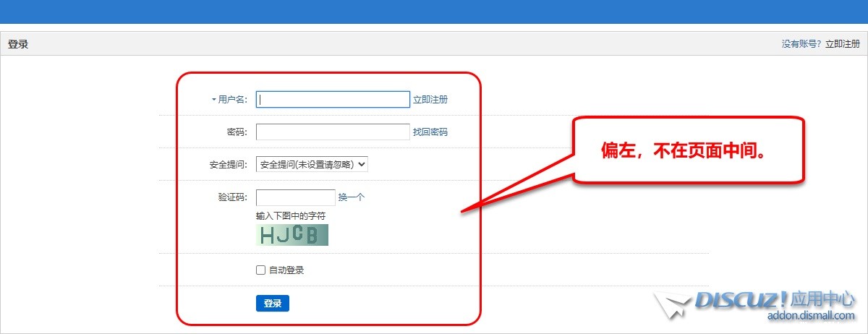
Task: Click the 应用中心 text in the logo
Action: point(823,299)
